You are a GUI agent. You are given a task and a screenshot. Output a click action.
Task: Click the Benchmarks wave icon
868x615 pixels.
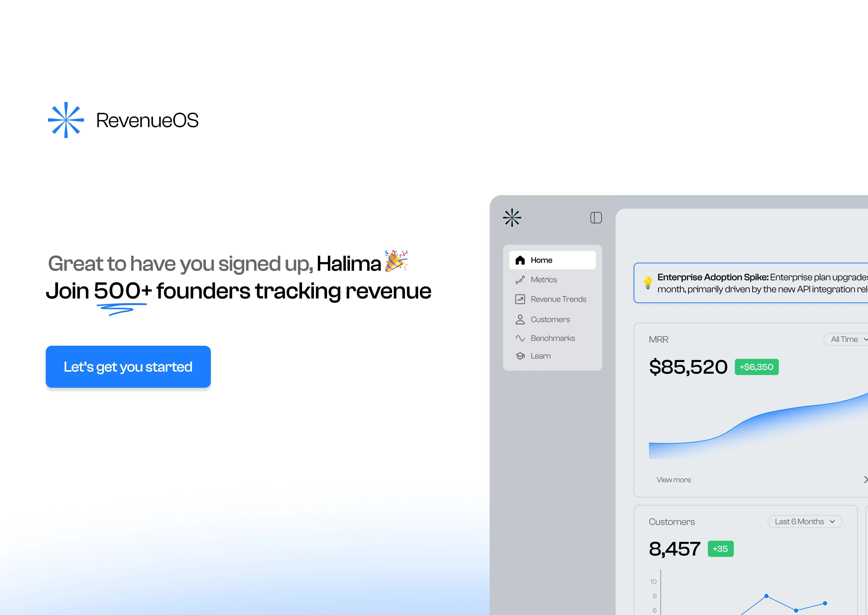(x=520, y=338)
